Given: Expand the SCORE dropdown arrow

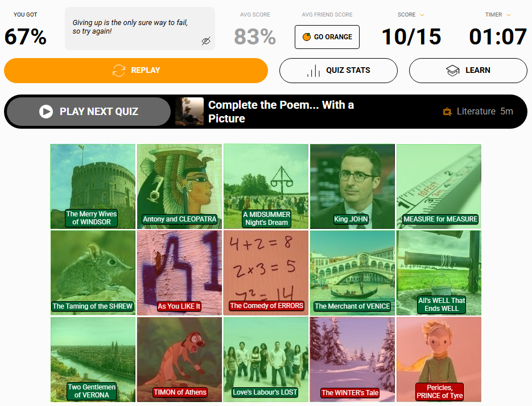Looking at the screenshot, I should [422, 15].
